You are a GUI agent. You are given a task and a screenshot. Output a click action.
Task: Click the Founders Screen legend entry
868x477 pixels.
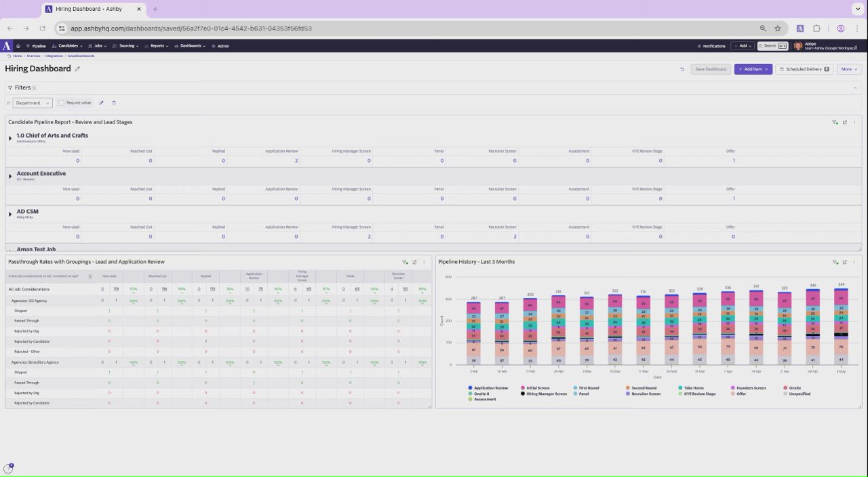[748, 388]
